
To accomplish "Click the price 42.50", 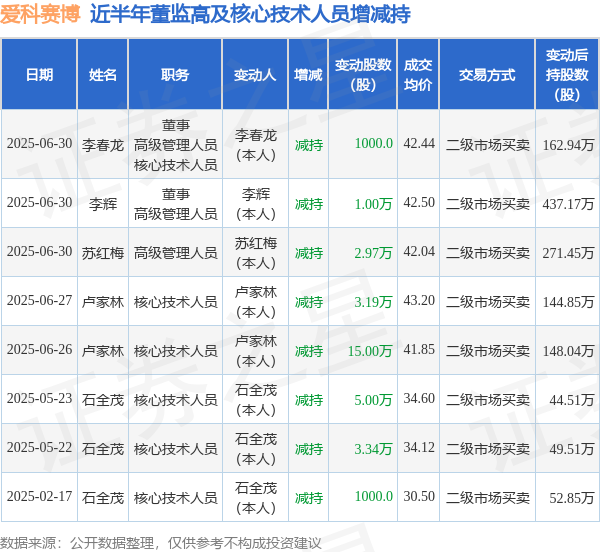I will point(419,202).
